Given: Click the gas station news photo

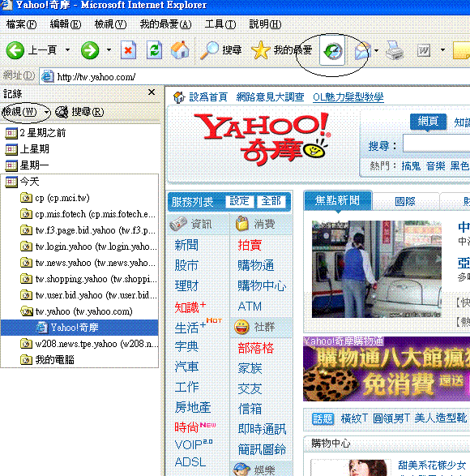Looking at the screenshot, I should [377, 269].
